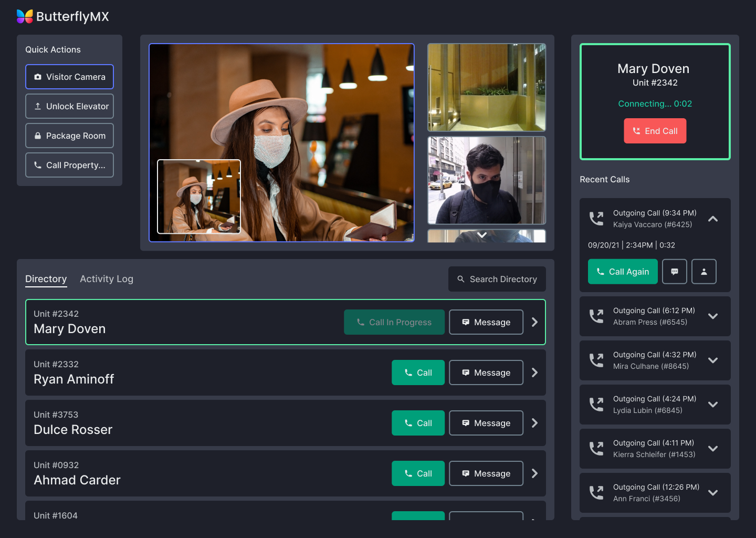End the call with Mary Doven
This screenshot has height=538, width=756.
pos(655,131)
